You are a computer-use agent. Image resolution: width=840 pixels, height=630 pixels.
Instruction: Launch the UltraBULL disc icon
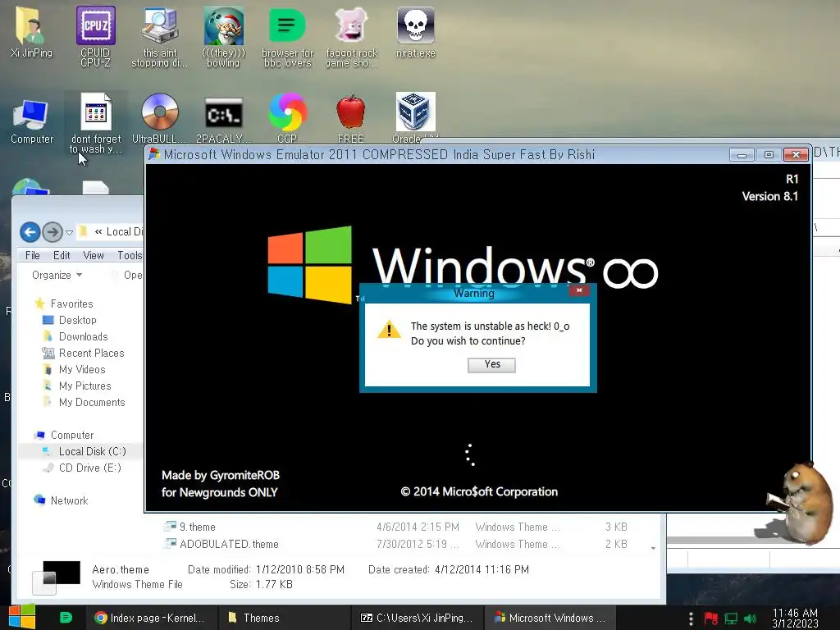[160, 118]
